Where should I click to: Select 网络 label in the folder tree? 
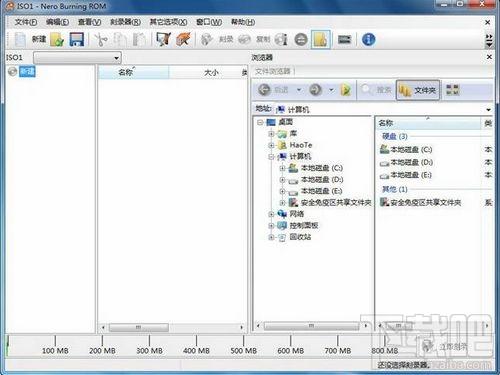296,214
